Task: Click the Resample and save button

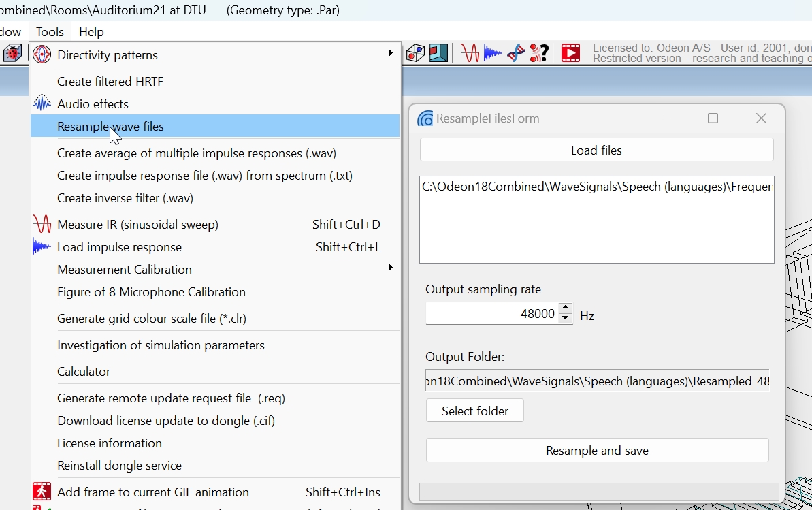Action: 597,450
